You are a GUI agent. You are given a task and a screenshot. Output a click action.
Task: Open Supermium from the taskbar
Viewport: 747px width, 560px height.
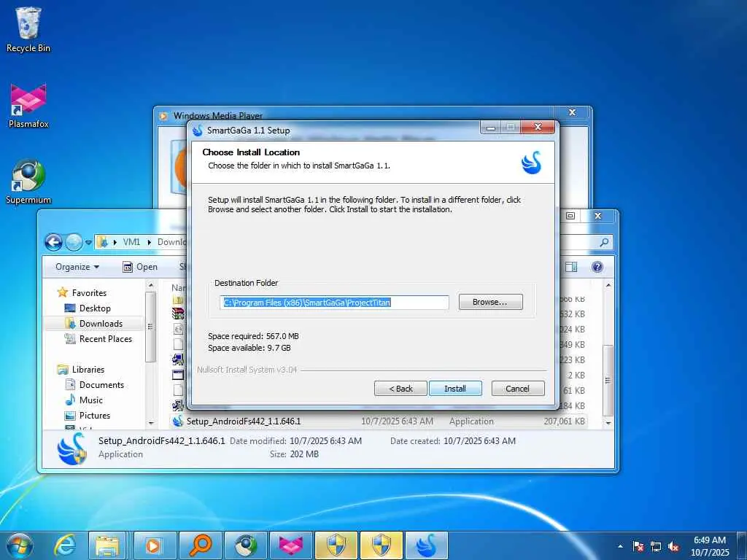point(245,545)
